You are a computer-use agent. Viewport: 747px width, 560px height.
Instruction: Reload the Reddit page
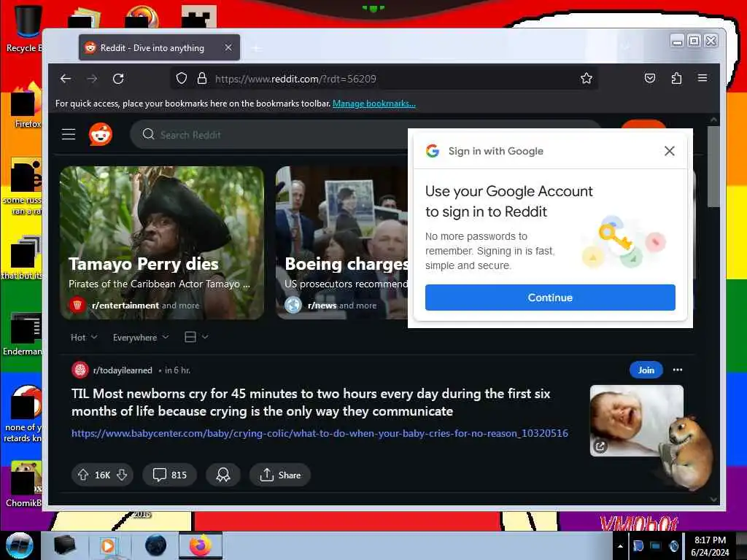click(x=118, y=79)
